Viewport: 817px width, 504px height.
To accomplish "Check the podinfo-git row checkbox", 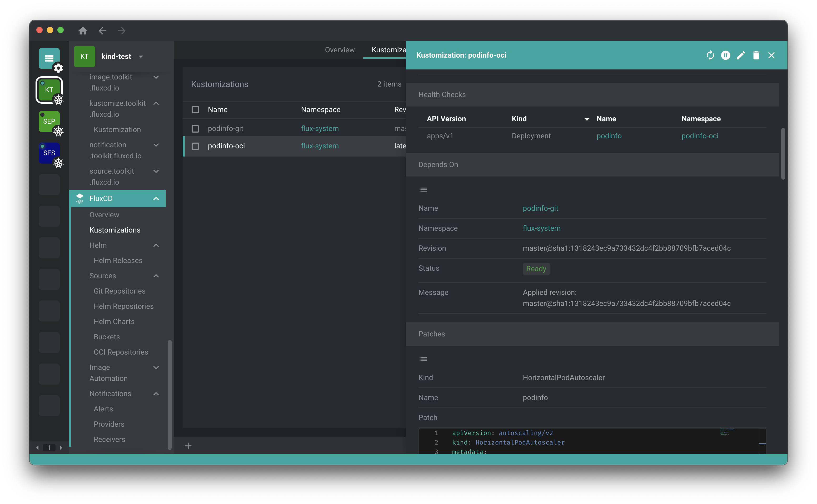I will click(195, 129).
